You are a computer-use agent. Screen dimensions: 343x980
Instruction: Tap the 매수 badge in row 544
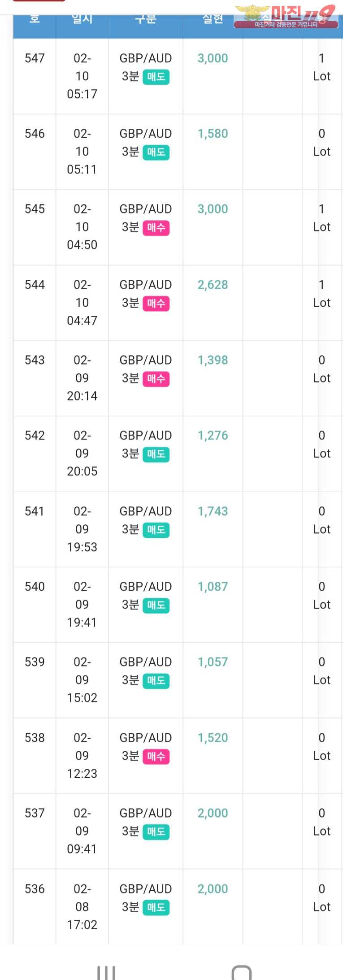click(156, 304)
